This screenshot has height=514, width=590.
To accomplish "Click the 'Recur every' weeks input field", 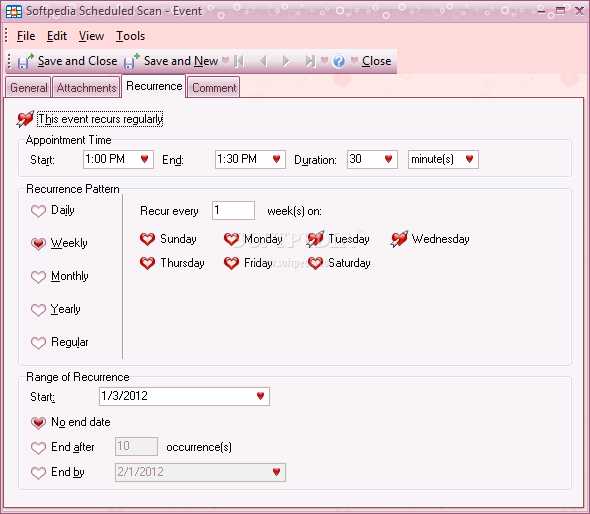I will click(233, 210).
